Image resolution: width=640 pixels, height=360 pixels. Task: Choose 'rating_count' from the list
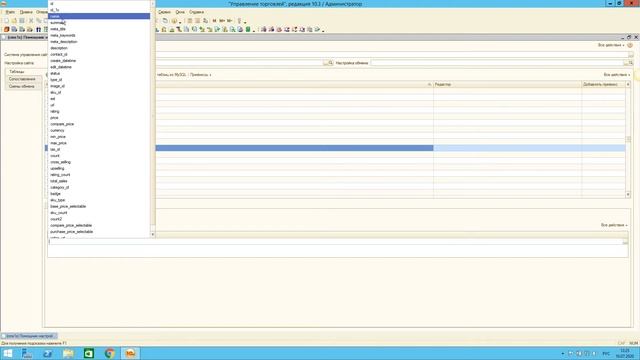(60, 175)
